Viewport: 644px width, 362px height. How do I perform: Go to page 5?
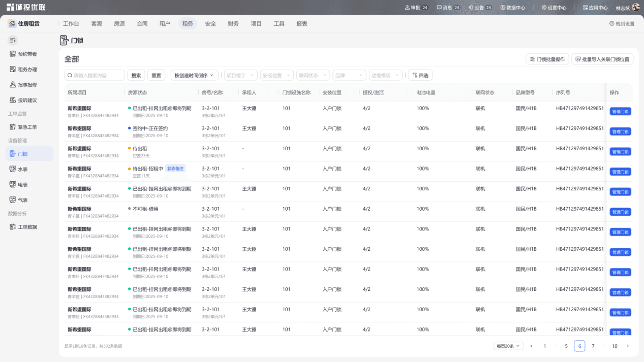point(566,346)
